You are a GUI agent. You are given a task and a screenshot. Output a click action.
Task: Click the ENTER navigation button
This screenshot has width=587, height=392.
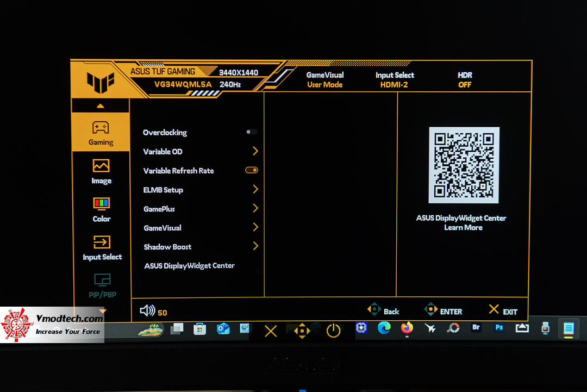click(443, 310)
